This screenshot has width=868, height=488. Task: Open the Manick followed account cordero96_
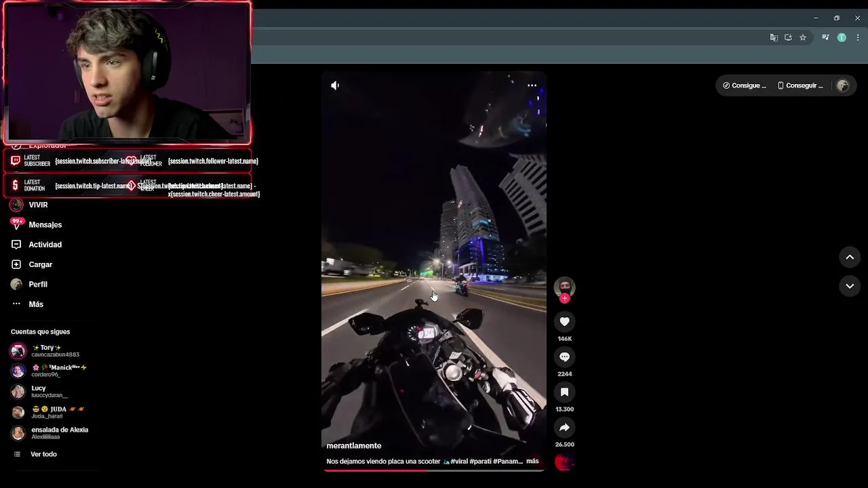tap(54, 371)
